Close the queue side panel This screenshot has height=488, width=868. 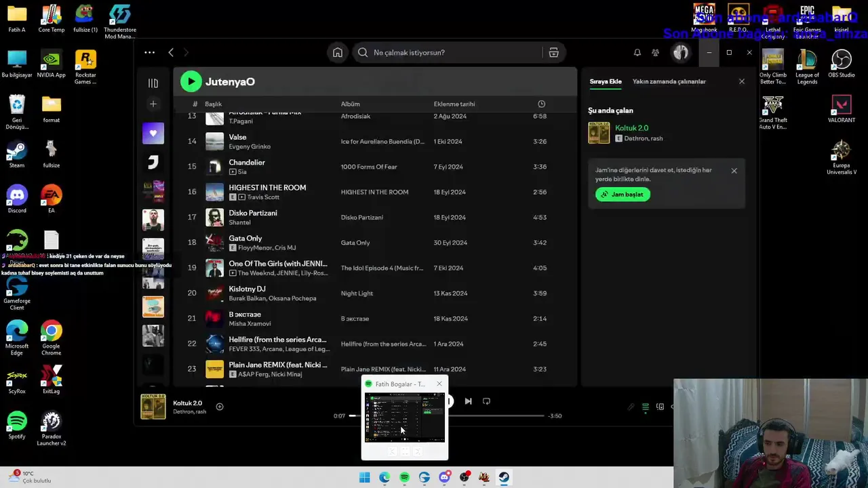[x=741, y=81]
